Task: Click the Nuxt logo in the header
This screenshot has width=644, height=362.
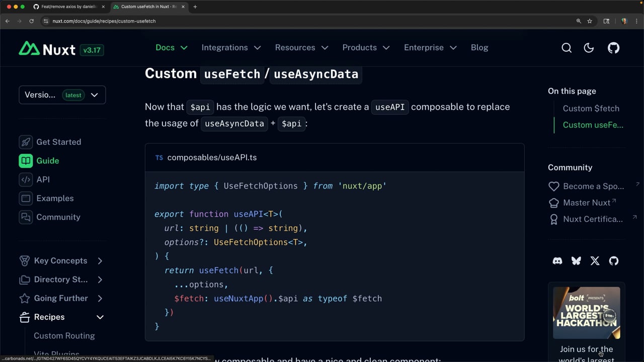Action: click(47, 49)
